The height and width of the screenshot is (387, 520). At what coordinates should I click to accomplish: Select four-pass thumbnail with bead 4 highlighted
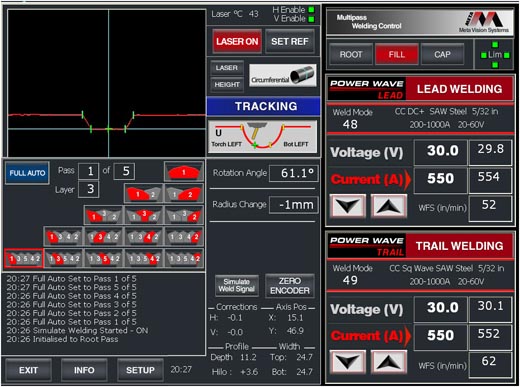[144, 237]
